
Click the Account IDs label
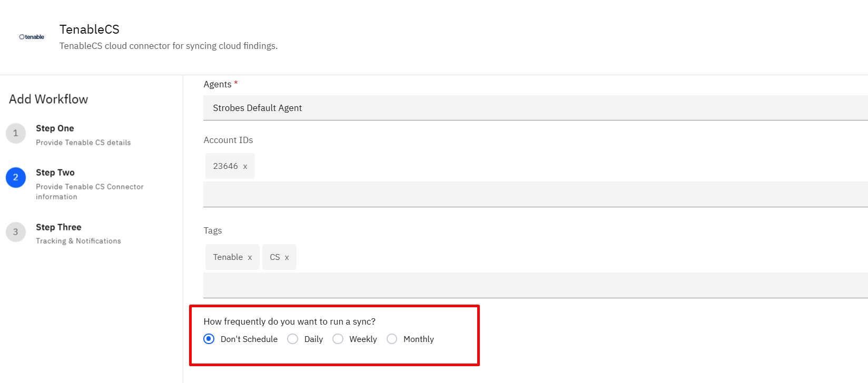point(229,140)
